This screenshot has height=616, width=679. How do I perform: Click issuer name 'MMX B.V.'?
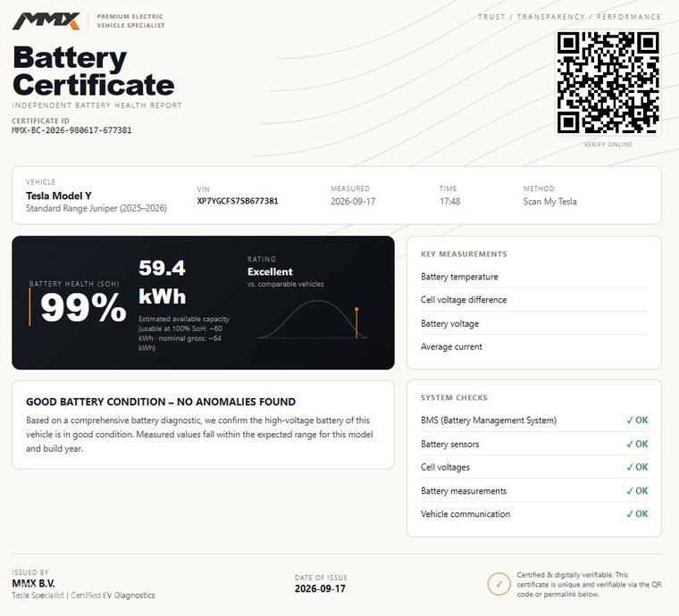tap(33, 584)
